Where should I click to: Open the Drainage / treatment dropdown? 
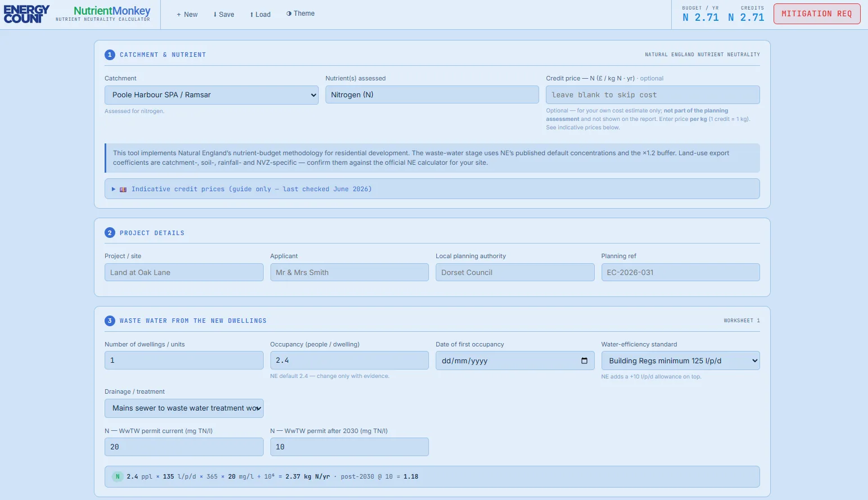tap(184, 408)
